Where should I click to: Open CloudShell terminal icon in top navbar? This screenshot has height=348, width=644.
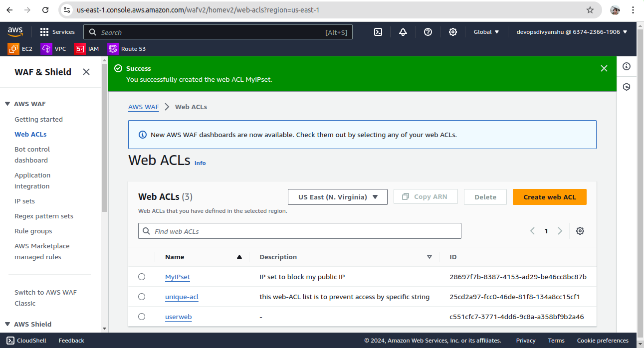[x=378, y=32]
